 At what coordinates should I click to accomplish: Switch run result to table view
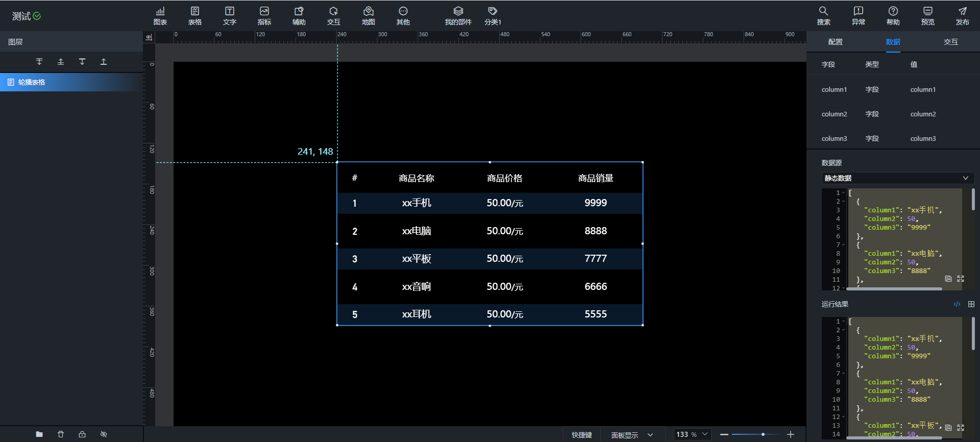(971, 304)
